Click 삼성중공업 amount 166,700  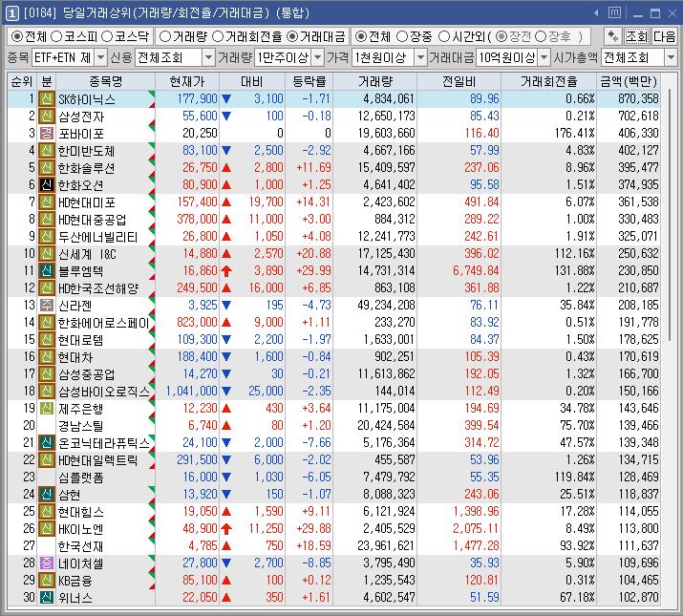(638, 374)
